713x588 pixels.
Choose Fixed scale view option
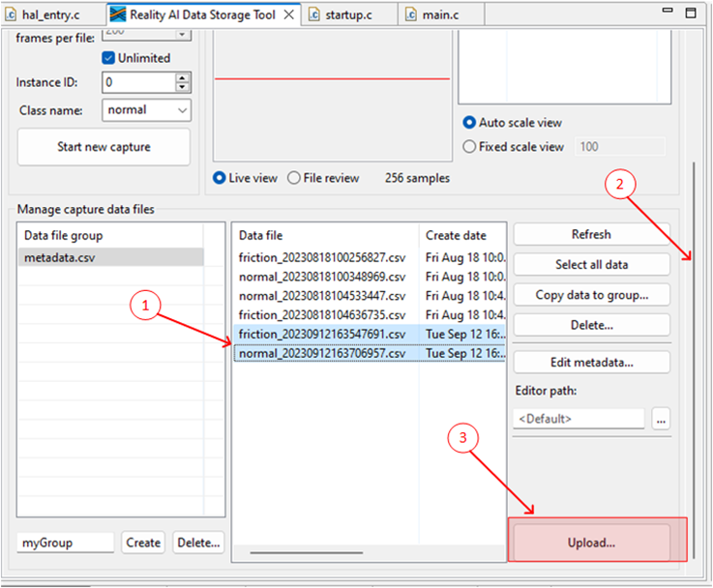pyautogui.click(x=470, y=147)
